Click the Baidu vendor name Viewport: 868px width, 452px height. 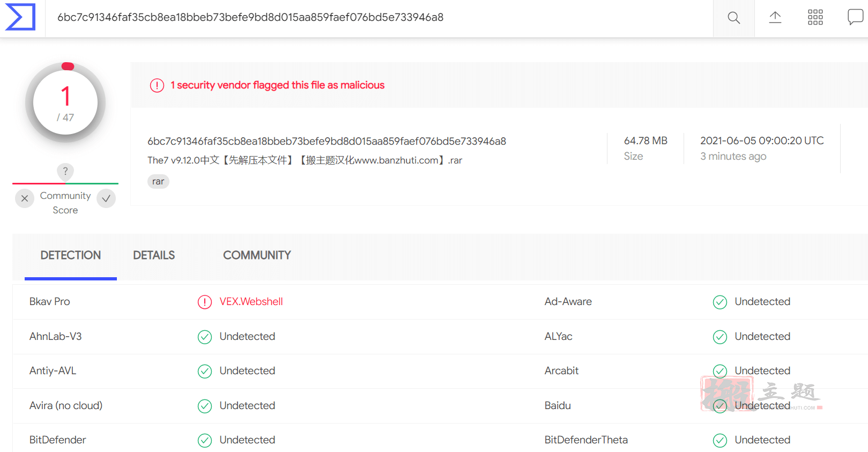[x=558, y=406]
